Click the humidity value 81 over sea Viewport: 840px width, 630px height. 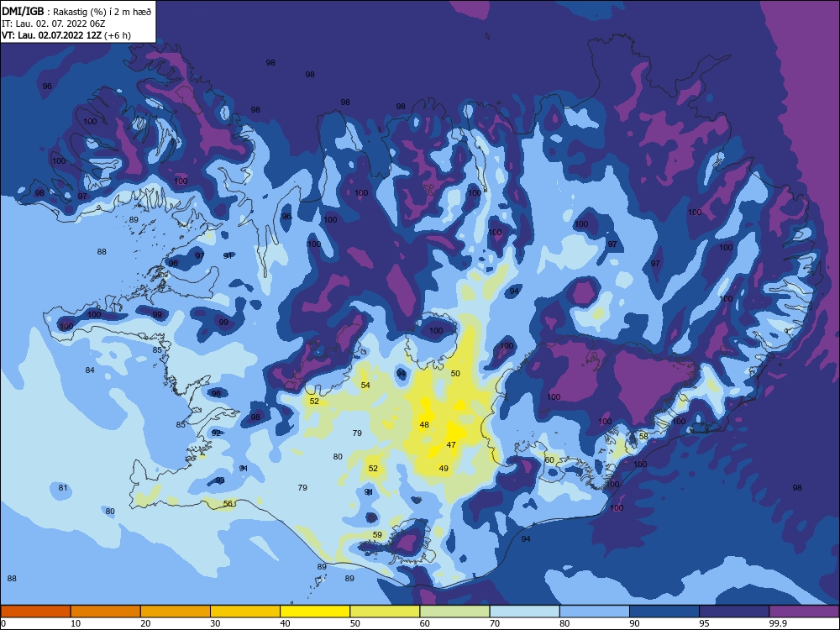tap(63, 488)
